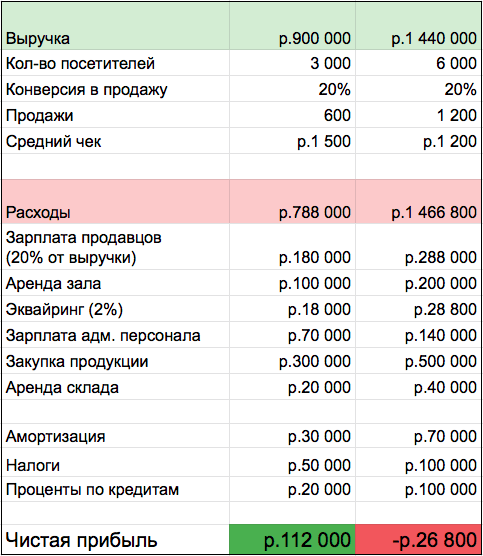
Task: Select the Эквайринг (2%) label
Action: coord(64,309)
